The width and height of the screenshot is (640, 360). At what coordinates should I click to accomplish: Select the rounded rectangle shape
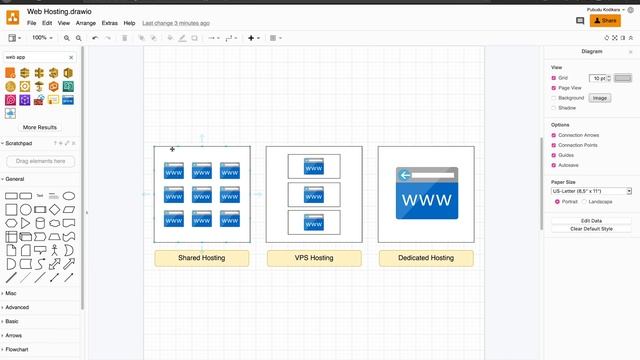26,196
